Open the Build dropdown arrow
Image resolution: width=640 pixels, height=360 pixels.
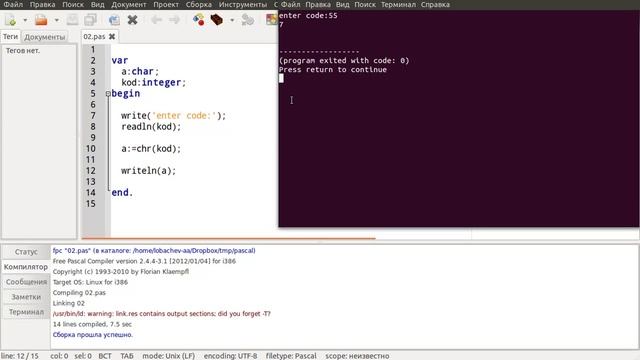click(232, 20)
